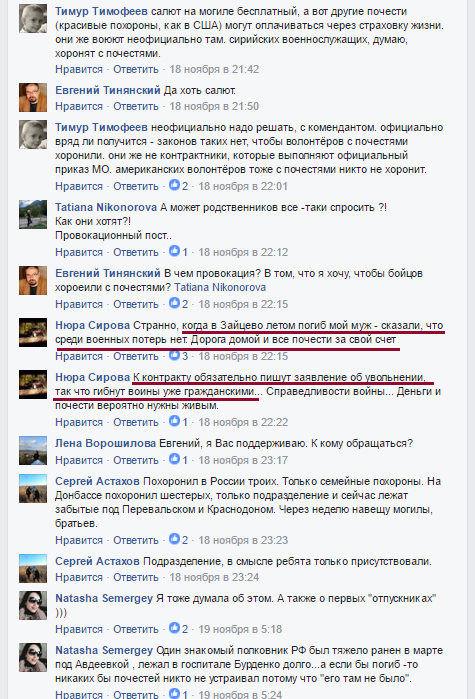
Task: Click Нравится under the 21:50 comment
Action: (79, 106)
